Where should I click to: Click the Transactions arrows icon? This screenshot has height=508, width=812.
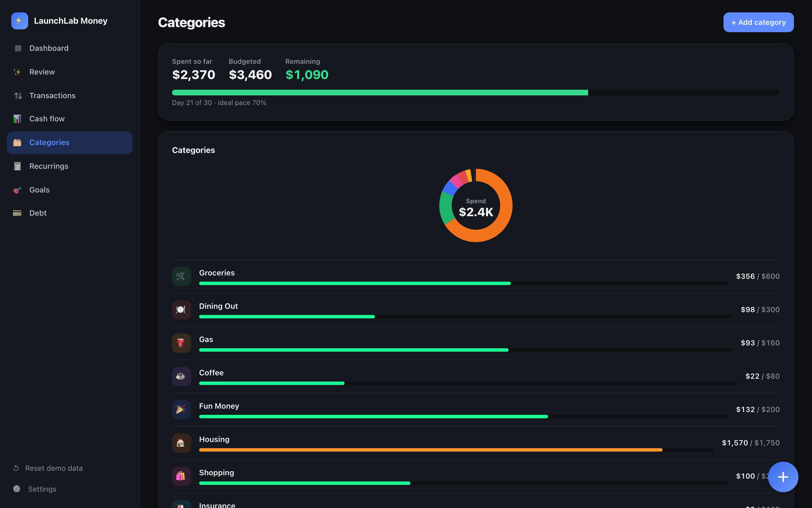pyautogui.click(x=18, y=96)
